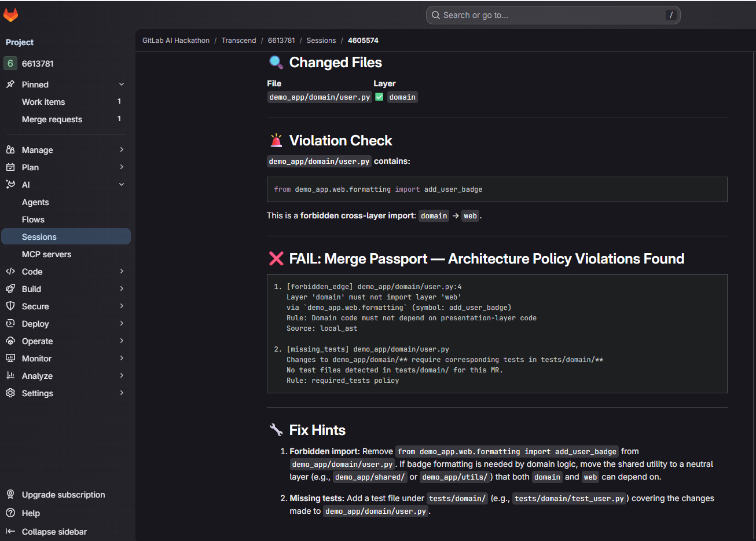Click the wrench emoji by Fix Hints
This screenshot has width=756, height=541.
pyautogui.click(x=277, y=430)
